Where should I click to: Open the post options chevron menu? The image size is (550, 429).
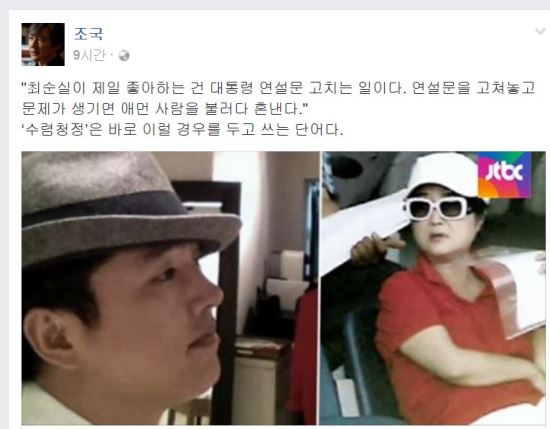click(x=539, y=31)
